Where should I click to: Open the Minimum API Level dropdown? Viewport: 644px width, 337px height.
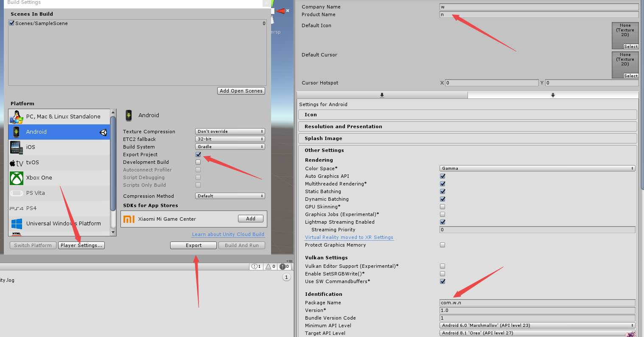[x=538, y=326]
